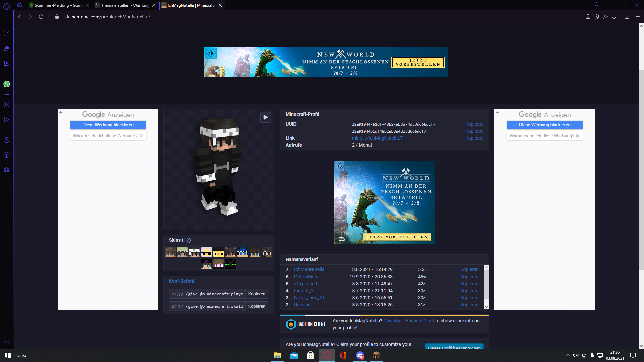Open GX Corner gamepad tab
The width and height of the screenshot is (644, 362).
20,5
